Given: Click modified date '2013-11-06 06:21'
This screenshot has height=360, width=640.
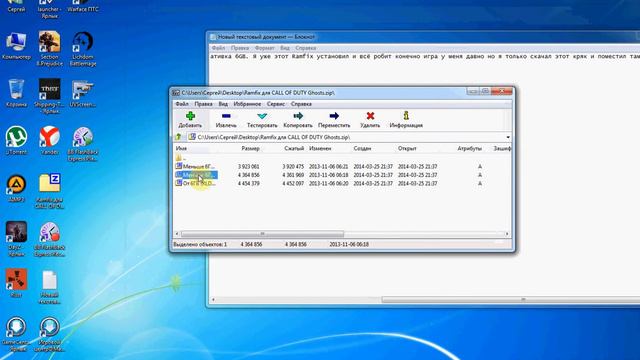Looking at the screenshot, I should [x=329, y=167].
